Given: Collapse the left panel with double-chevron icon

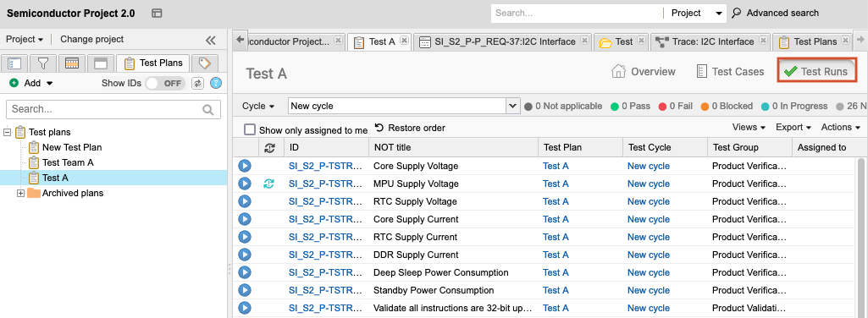Looking at the screenshot, I should point(210,40).
